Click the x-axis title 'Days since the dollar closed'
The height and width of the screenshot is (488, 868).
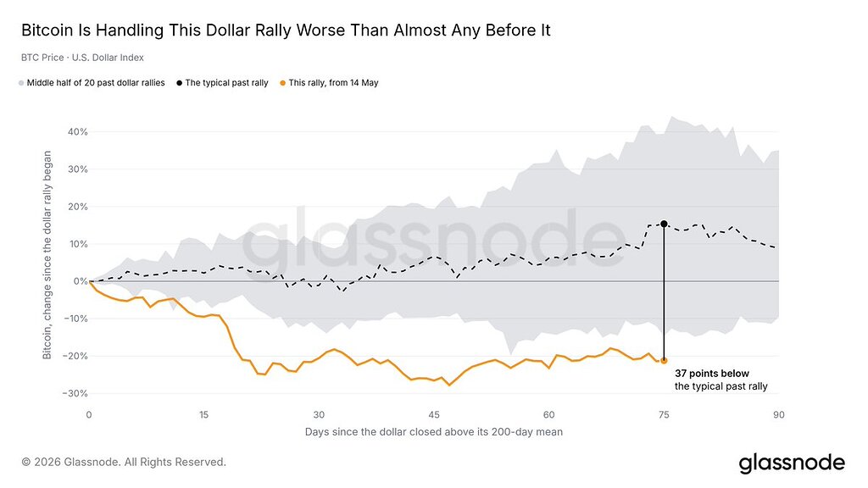tap(434, 432)
